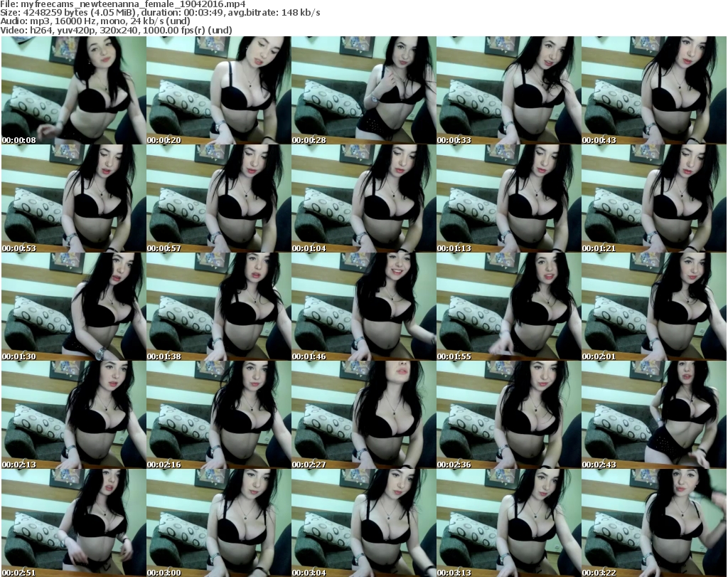Select the frame timestamped 00:00:53
Screen dimensions: 728x577
[x=74, y=198]
